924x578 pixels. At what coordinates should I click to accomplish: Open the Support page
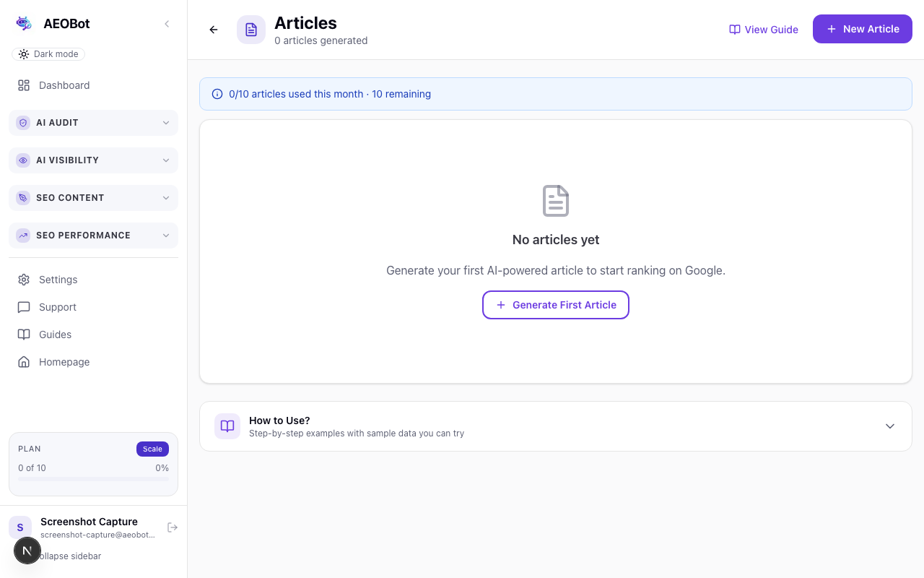pos(93,307)
